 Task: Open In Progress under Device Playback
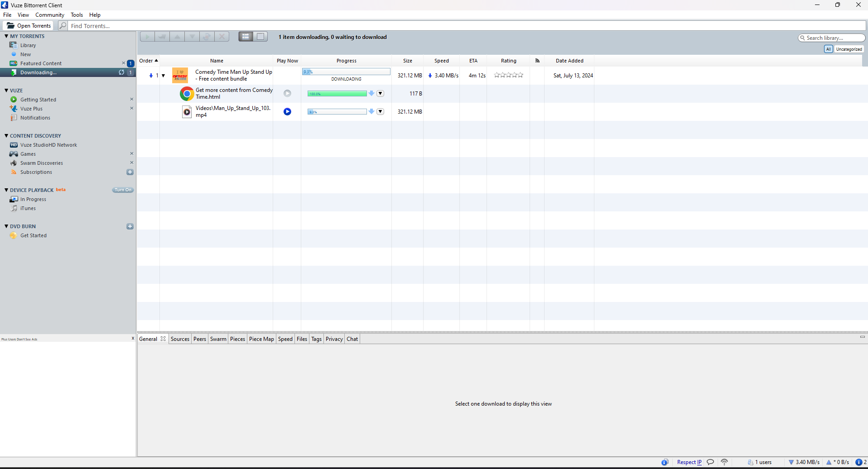[x=33, y=199]
